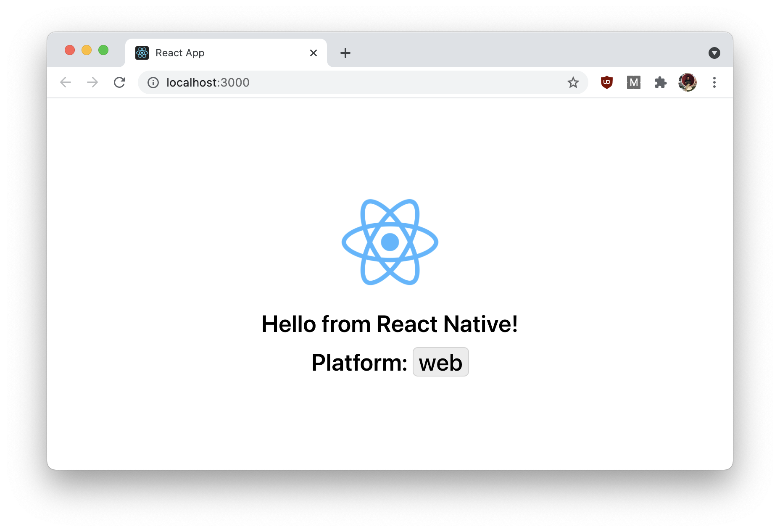This screenshot has height=532, width=780.
Task: Go back using the back arrow
Action: pos(66,82)
